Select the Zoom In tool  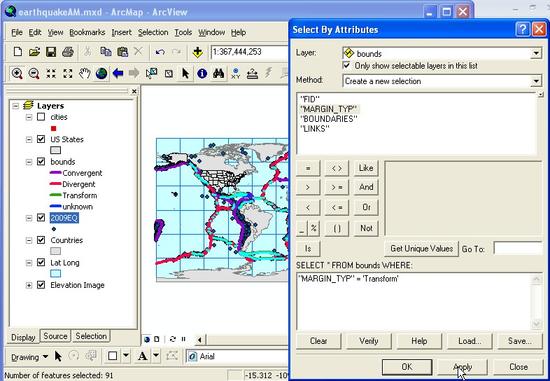(x=17, y=73)
